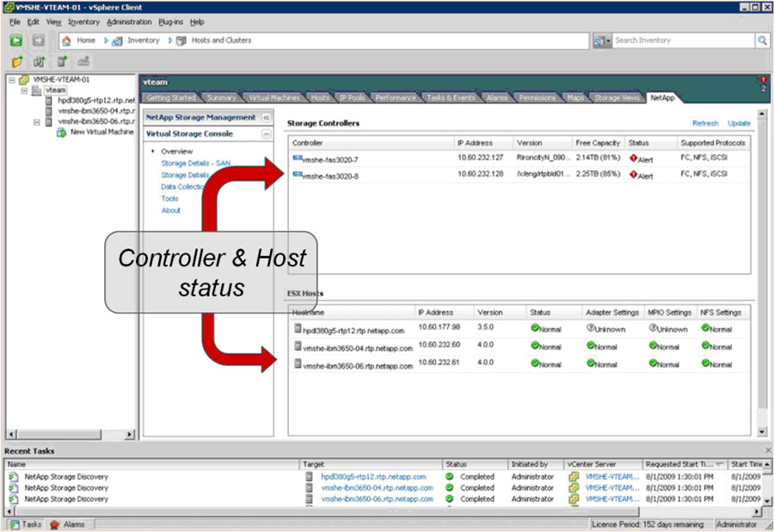Image resolution: width=774 pixels, height=532 pixels.
Task: Select the vteam datacenter in the tree
Action: pyautogui.click(x=55, y=90)
